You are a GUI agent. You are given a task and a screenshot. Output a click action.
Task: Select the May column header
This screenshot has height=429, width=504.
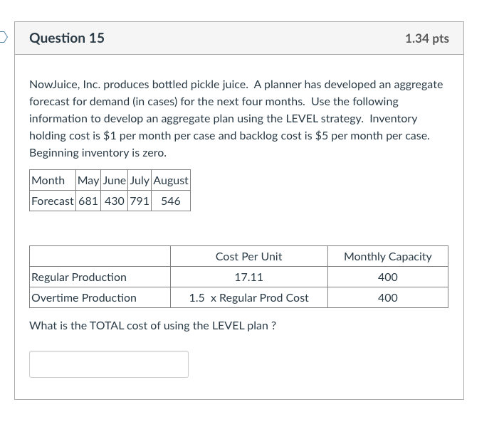(88, 180)
